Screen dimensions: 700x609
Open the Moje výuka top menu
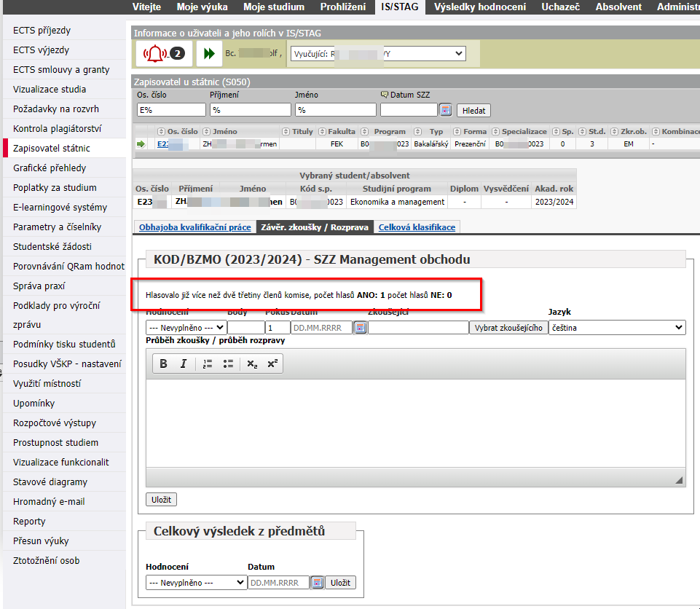[x=202, y=7]
